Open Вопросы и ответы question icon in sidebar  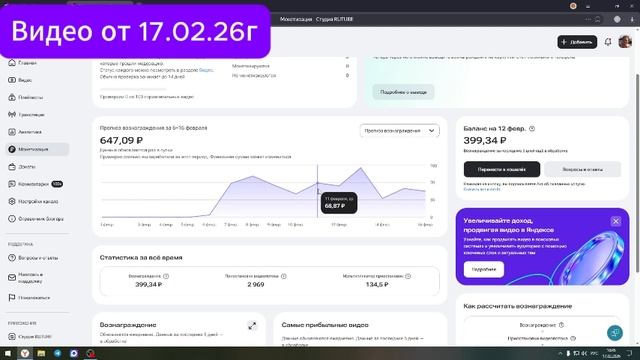tap(12, 258)
